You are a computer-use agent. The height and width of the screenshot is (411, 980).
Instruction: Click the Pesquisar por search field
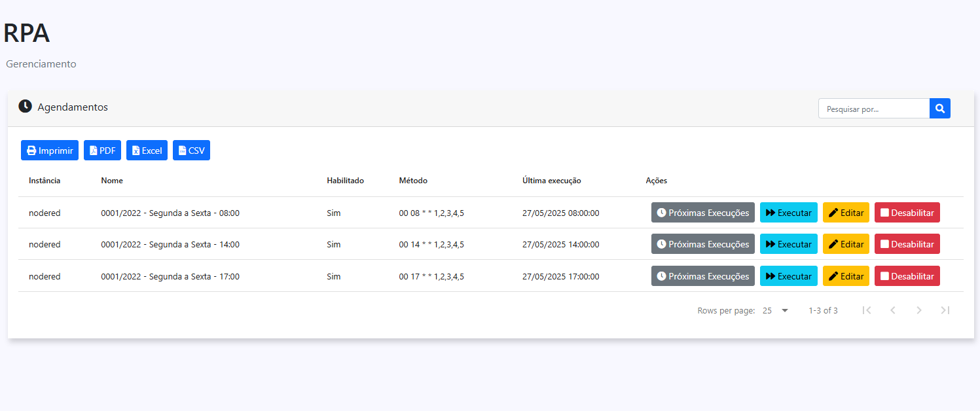pos(873,109)
